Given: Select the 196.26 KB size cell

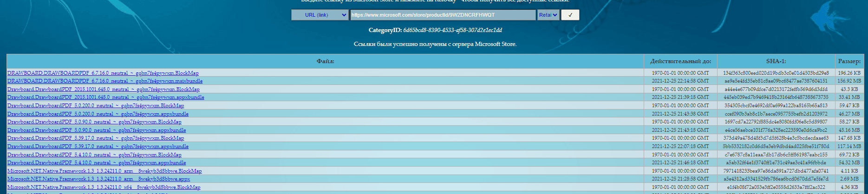Looking at the screenshot, I should pyautogui.click(x=849, y=73).
